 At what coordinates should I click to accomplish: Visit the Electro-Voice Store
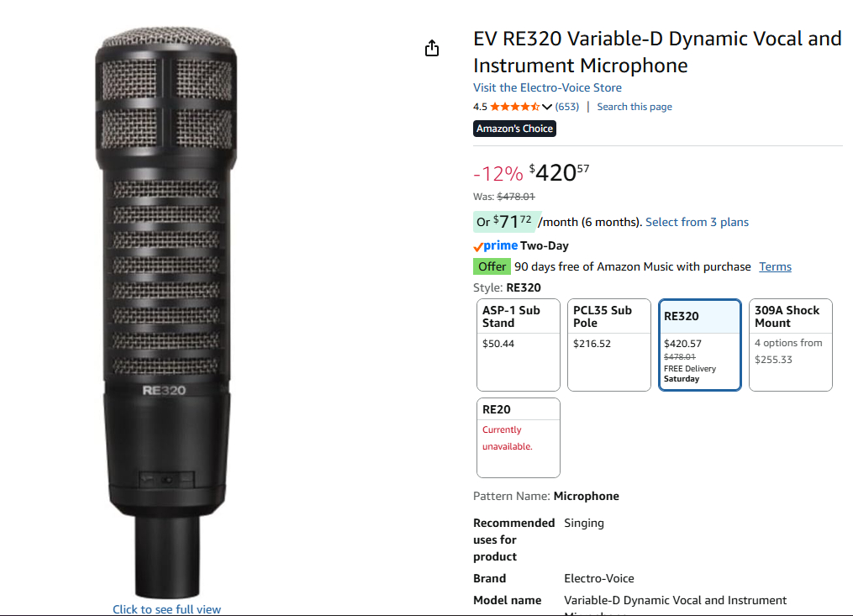547,87
